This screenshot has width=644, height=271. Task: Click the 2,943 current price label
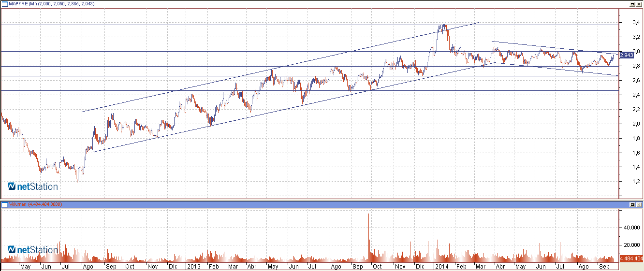point(626,55)
